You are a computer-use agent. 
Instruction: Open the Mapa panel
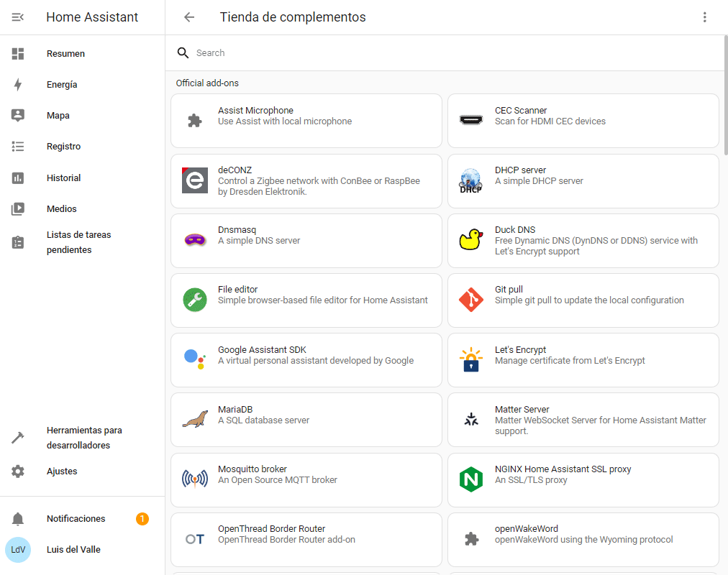(82, 116)
